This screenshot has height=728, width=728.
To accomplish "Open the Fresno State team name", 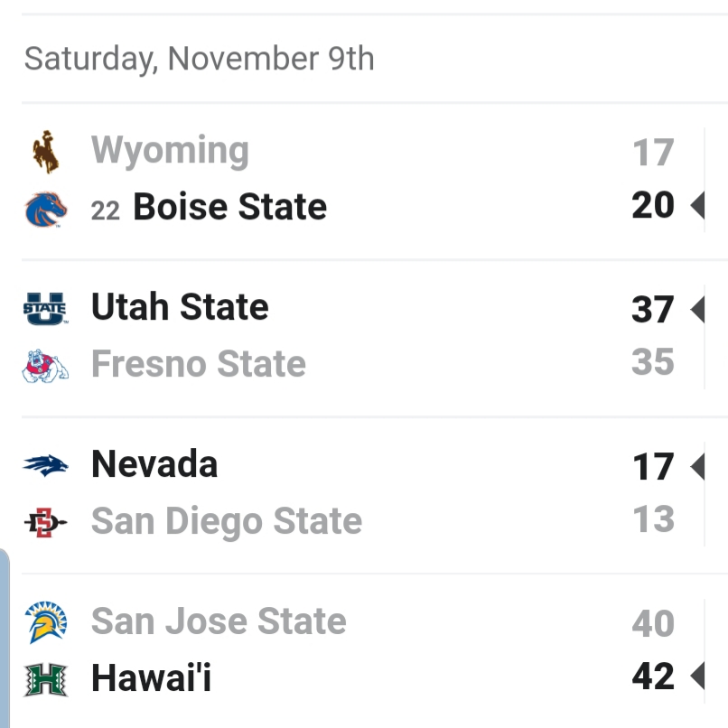I will [x=199, y=363].
